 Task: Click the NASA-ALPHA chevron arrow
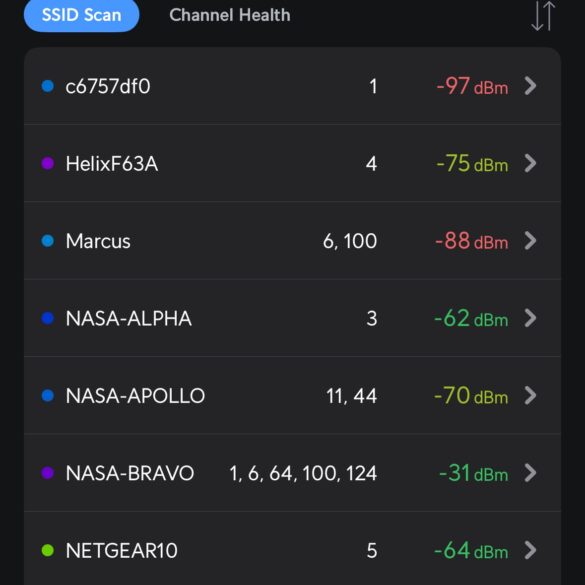point(530,318)
